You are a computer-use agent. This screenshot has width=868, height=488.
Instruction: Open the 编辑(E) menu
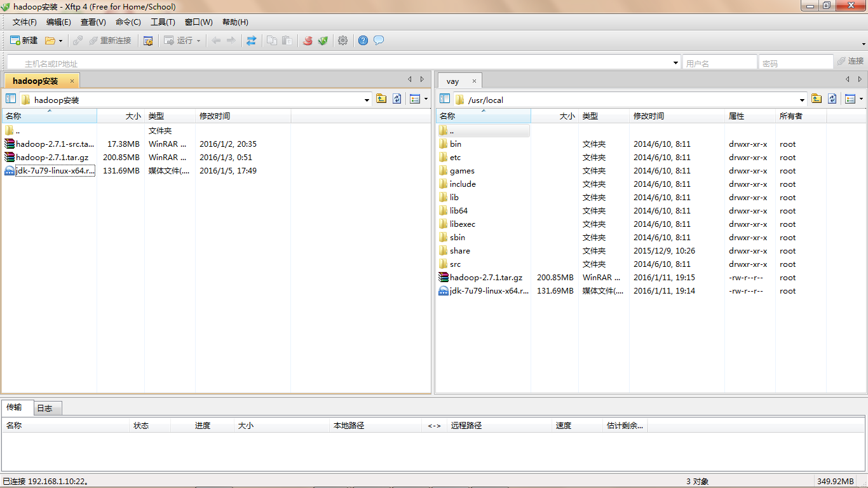click(58, 22)
